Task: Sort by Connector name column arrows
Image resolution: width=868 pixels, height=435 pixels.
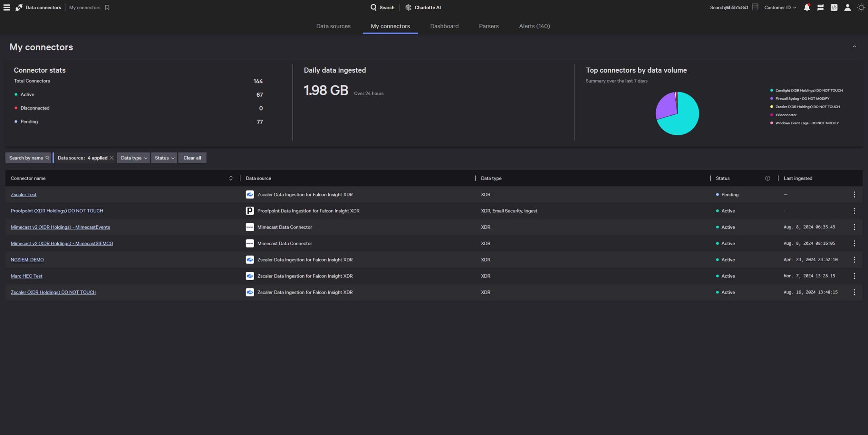Action: pos(231,178)
